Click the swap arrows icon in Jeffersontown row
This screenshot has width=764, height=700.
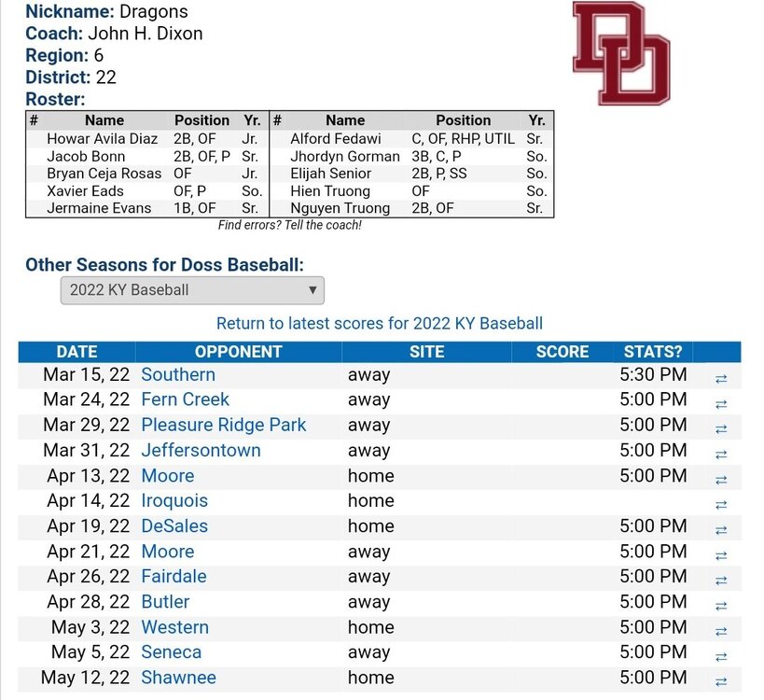[x=721, y=454]
